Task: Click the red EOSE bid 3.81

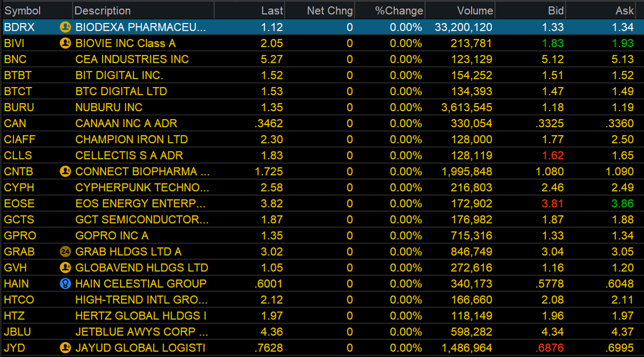Action: tap(553, 203)
